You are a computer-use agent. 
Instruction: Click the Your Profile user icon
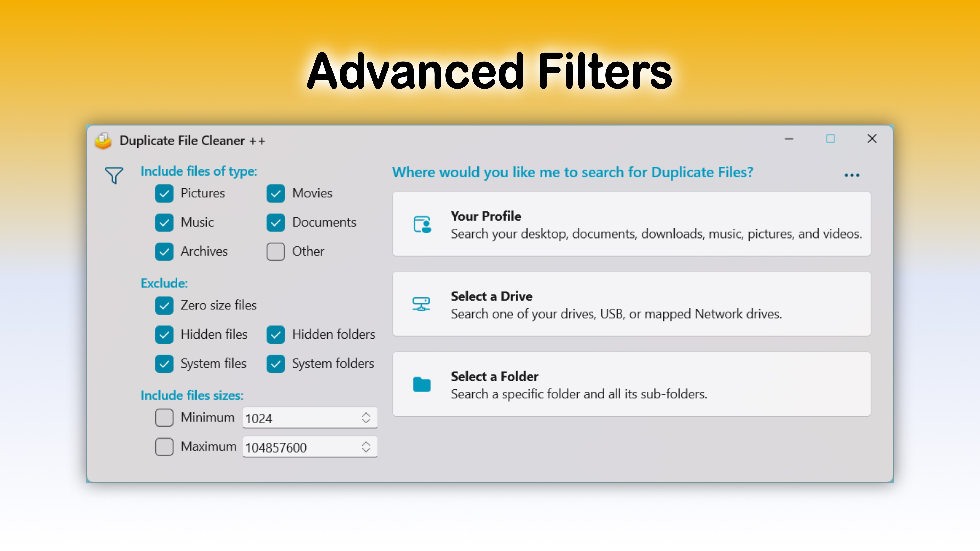pyautogui.click(x=422, y=224)
